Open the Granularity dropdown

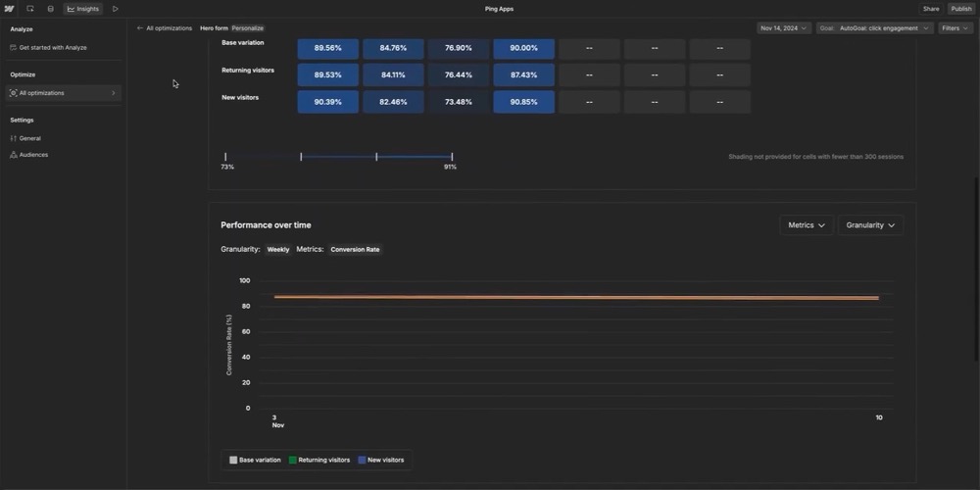870,225
